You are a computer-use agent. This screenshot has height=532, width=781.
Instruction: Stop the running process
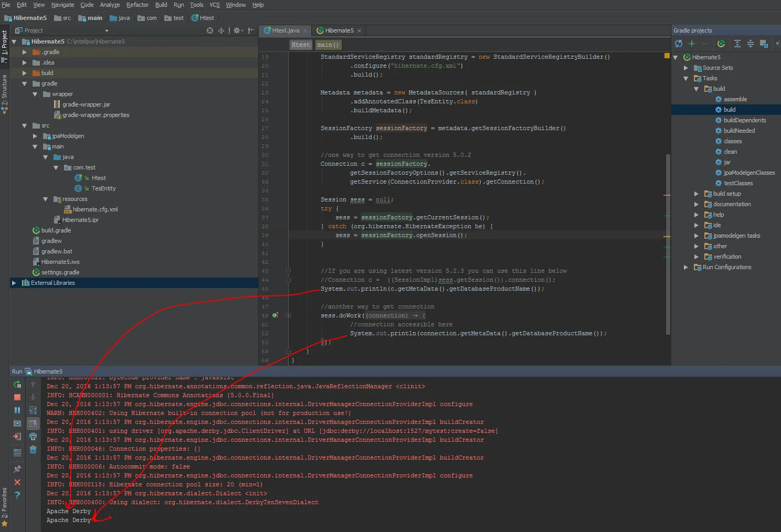(17, 398)
